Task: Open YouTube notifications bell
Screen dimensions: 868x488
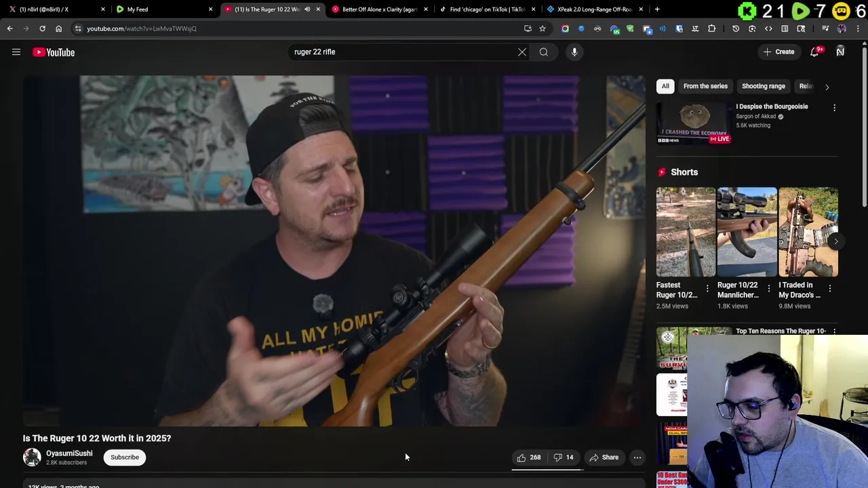Action: 814,52
